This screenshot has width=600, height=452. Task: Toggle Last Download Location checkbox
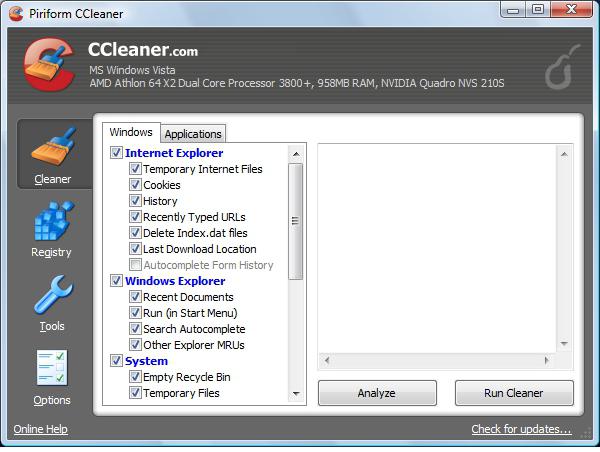[x=135, y=249]
